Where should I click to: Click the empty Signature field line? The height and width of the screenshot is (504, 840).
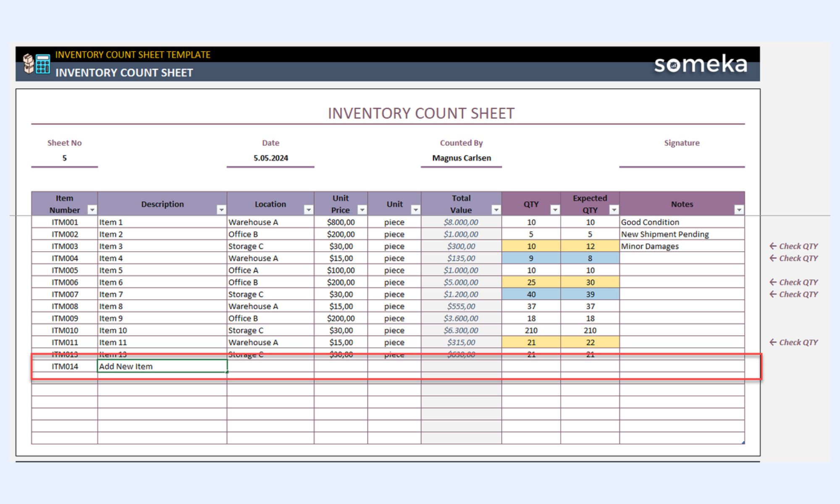682,159
